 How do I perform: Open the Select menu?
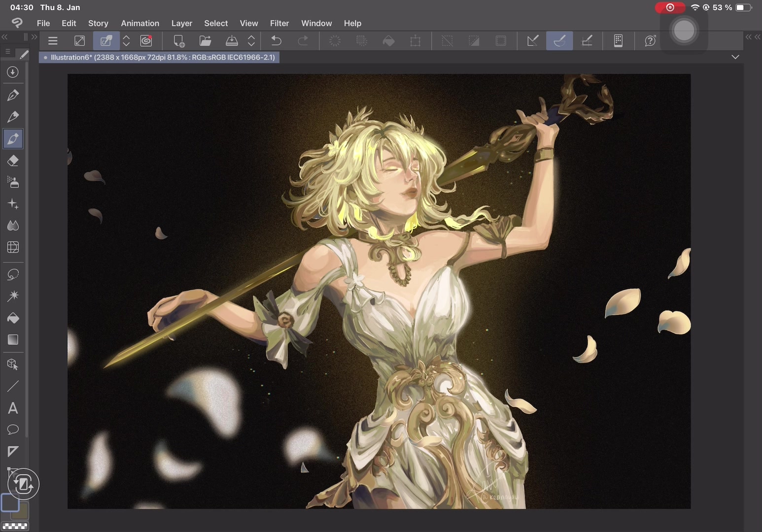tap(216, 23)
